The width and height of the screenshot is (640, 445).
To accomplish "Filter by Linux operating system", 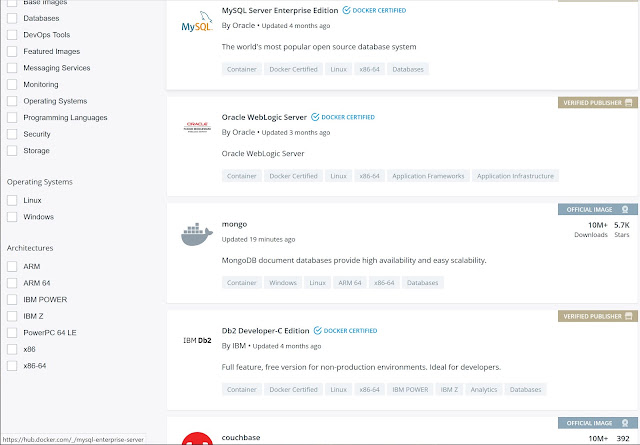I will (x=12, y=200).
